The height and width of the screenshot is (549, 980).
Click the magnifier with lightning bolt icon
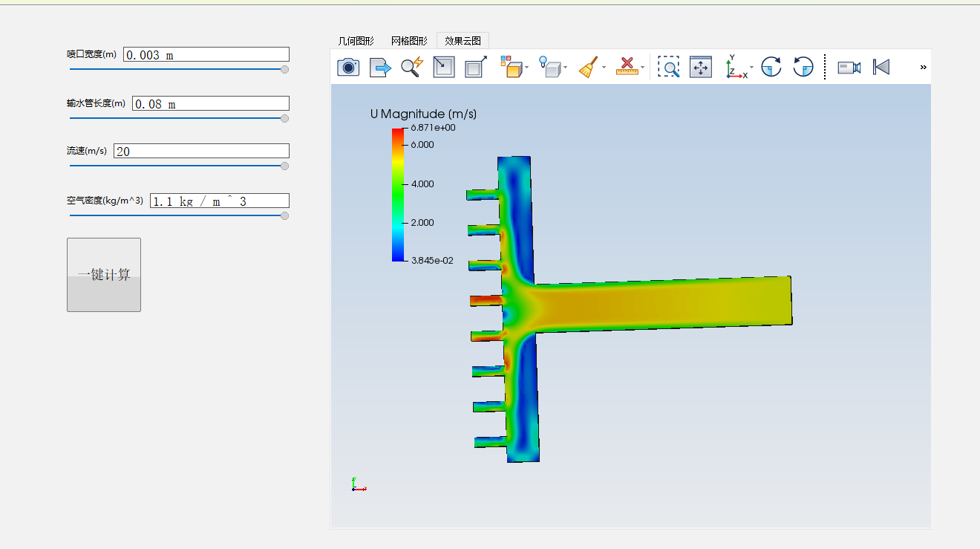pyautogui.click(x=412, y=67)
